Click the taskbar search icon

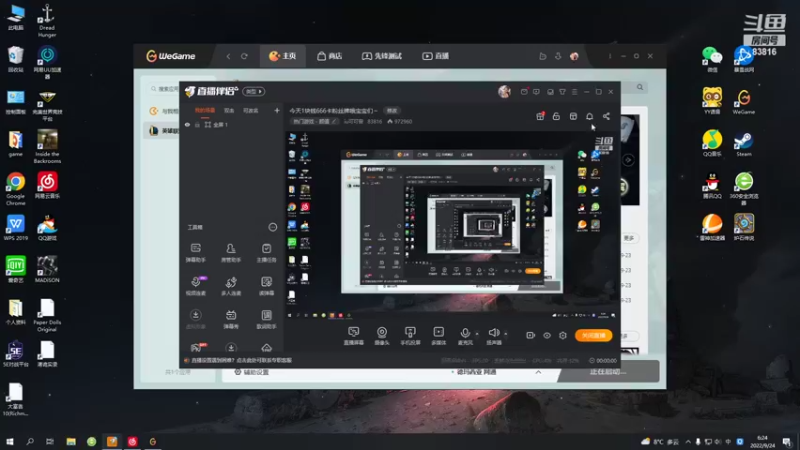point(30,441)
